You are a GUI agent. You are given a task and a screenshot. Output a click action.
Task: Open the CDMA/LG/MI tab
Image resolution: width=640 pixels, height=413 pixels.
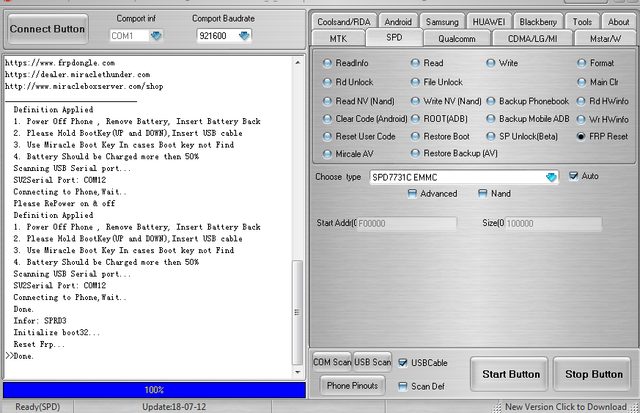pos(532,38)
